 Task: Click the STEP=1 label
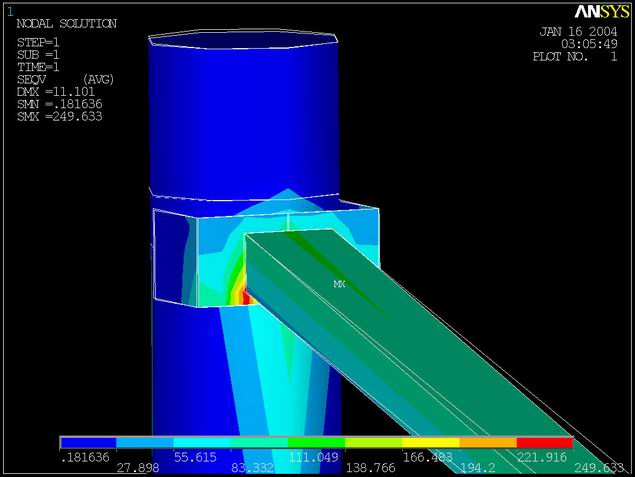(x=38, y=43)
